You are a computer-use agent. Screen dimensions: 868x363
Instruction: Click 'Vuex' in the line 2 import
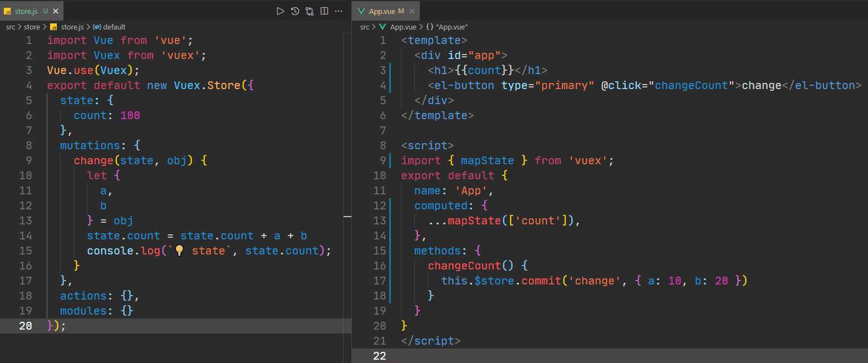point(107,55)
